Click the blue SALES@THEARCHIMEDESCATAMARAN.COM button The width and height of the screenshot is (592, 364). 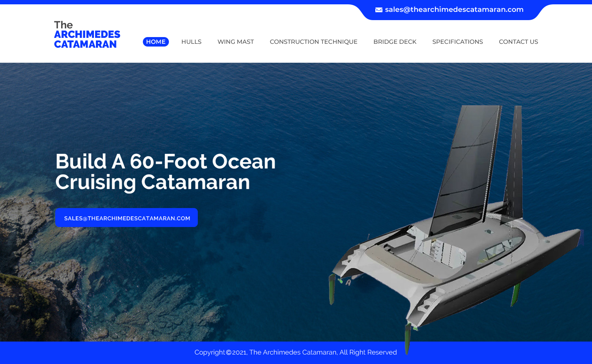(126, 218)
